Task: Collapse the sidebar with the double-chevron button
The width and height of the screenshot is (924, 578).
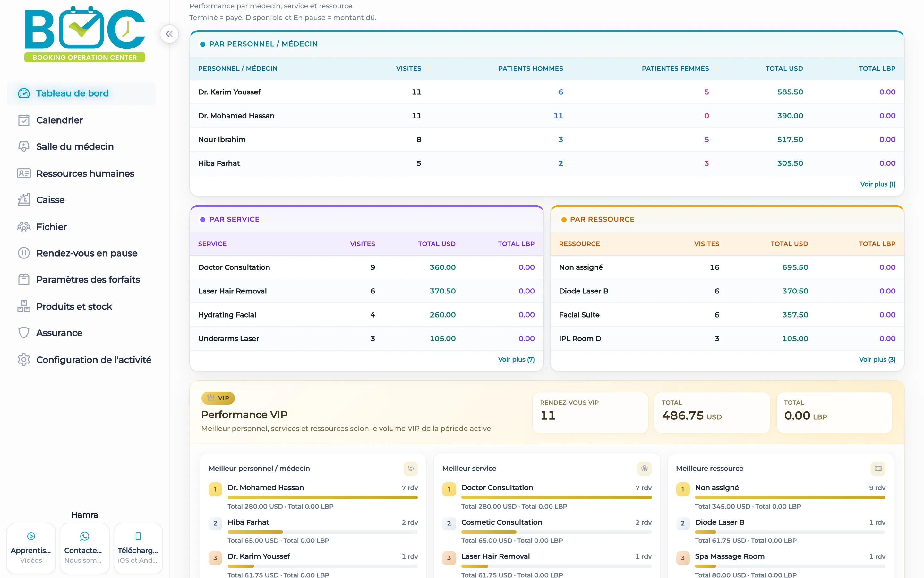Action: [169, 34]
